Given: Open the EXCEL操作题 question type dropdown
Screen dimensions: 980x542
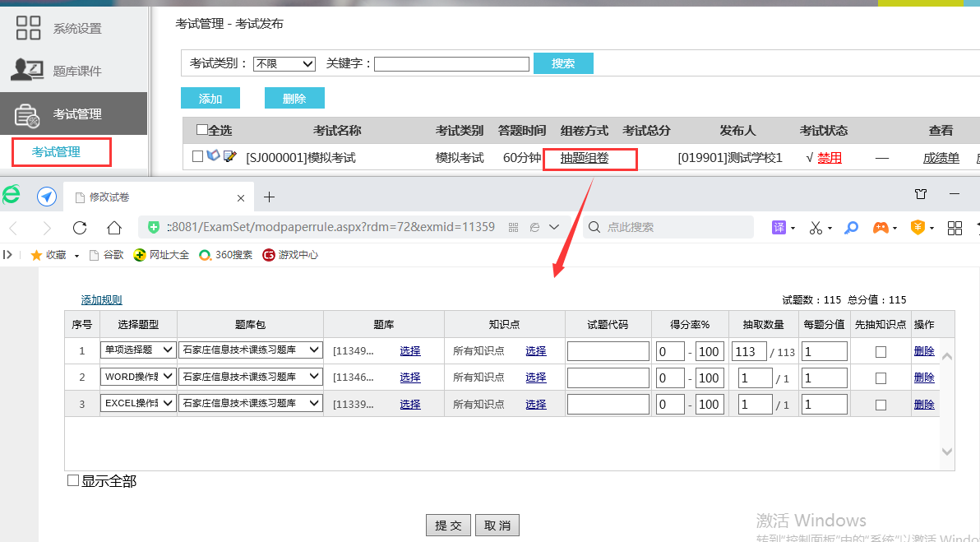Looking at the screenshot, I should [x=138, y=403].
